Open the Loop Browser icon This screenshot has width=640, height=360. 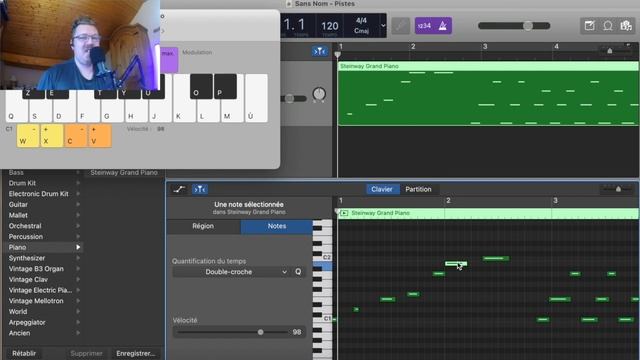pyautogui.click(x=608, y=26)
